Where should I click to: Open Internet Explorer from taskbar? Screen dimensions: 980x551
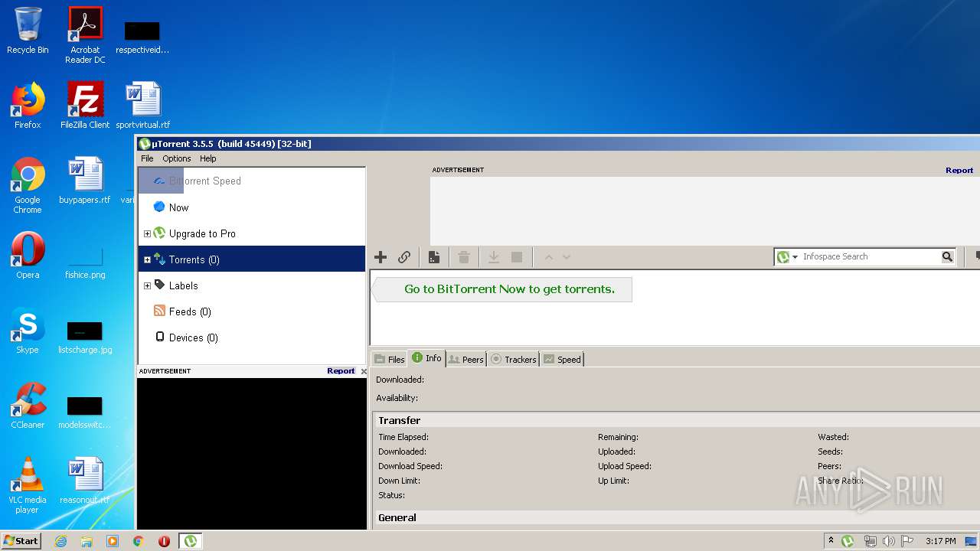[60, 541]
